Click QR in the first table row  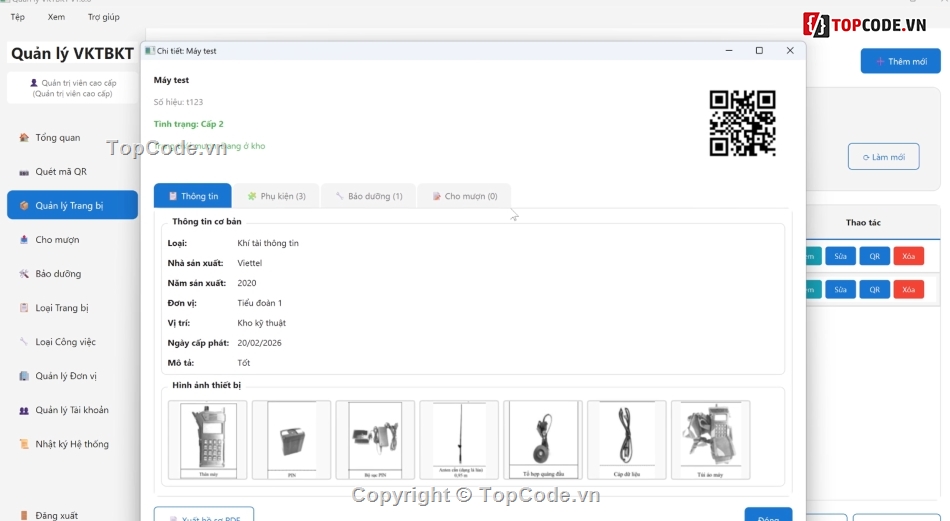(x=874, y=256)
